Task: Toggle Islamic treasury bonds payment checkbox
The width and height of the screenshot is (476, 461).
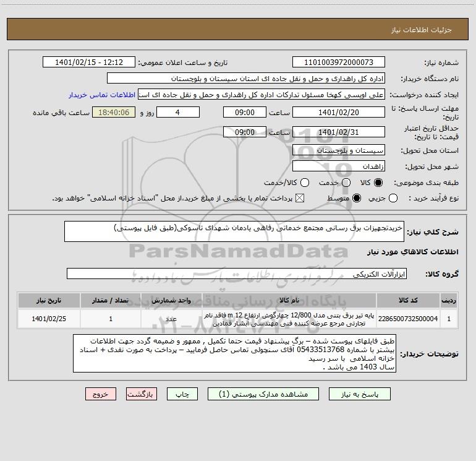Action: (x=300, y=198)
